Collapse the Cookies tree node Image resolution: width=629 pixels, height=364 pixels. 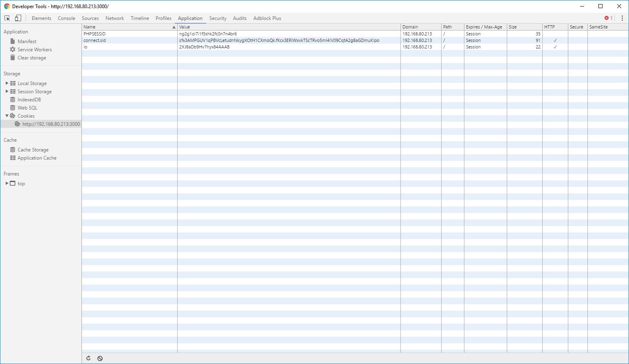(x=7, y=116)
